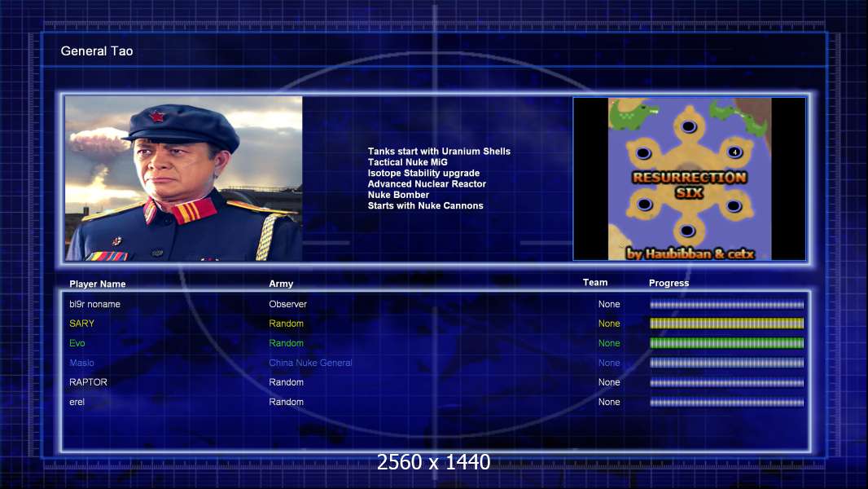The height and width of the screenshot is (489, 868).
Task: Select 'Tanks start with Uranium Shells' line
Action: [439, 152]
